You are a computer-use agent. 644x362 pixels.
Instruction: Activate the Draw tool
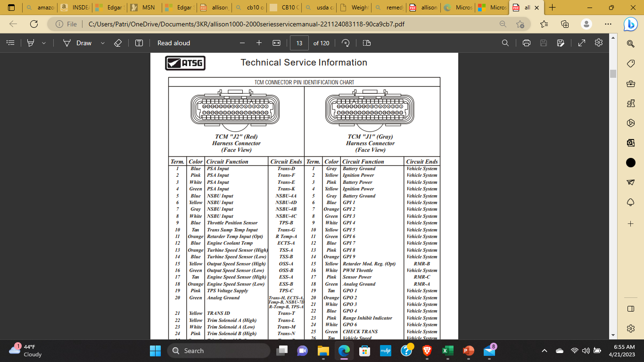(78, 43)
